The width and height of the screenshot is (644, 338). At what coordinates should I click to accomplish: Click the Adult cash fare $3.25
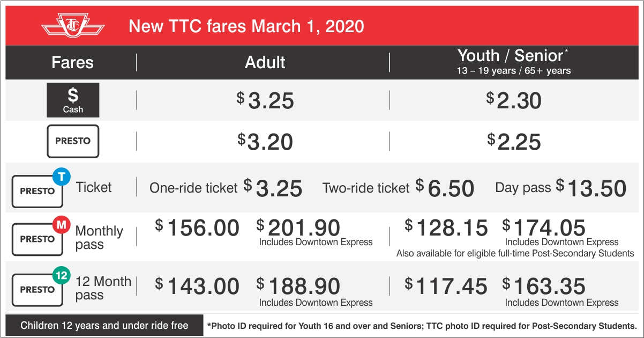pyautogui.click(x=265, y=100)
